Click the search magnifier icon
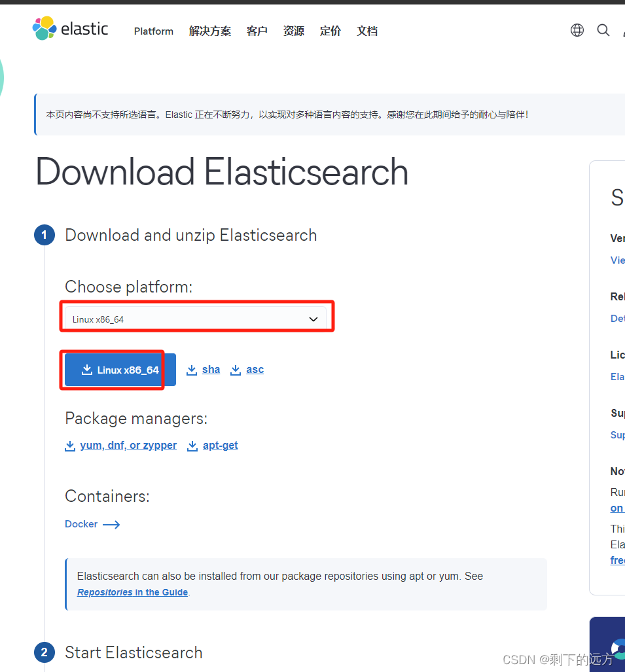This screenshot has width=625, height=672. point(603,30)
